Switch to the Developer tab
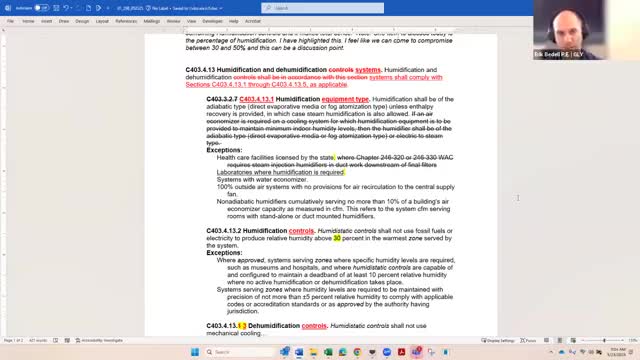The image size is (640, 360). point(213,21)
